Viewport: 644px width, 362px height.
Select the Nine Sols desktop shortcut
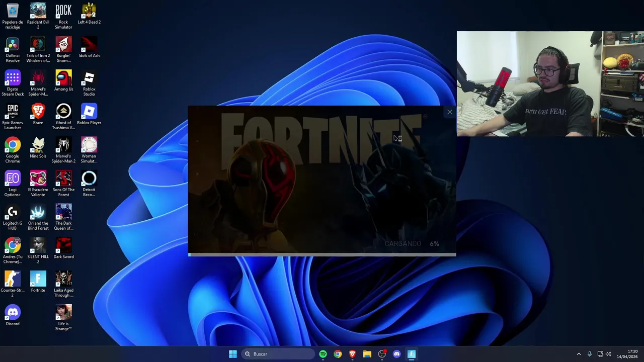coord(38,148)
